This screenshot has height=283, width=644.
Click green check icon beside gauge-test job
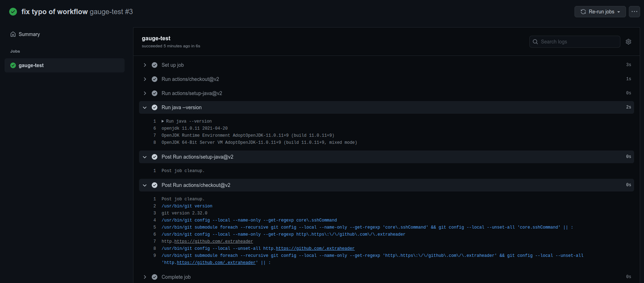coord(13,66)
